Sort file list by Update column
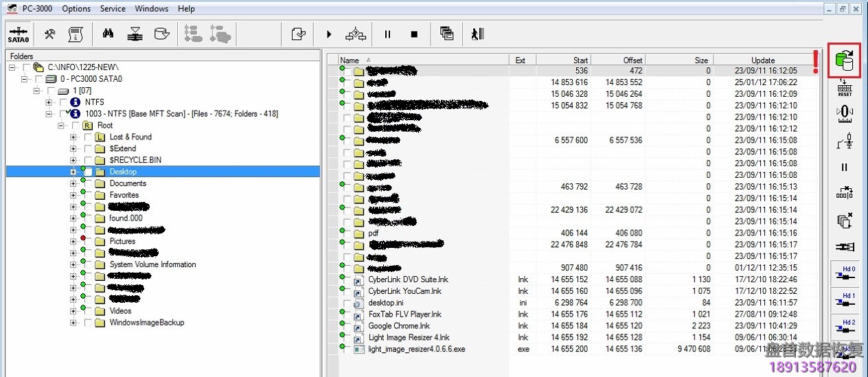This screenshot has width=868, height=377. pos(763,60)
